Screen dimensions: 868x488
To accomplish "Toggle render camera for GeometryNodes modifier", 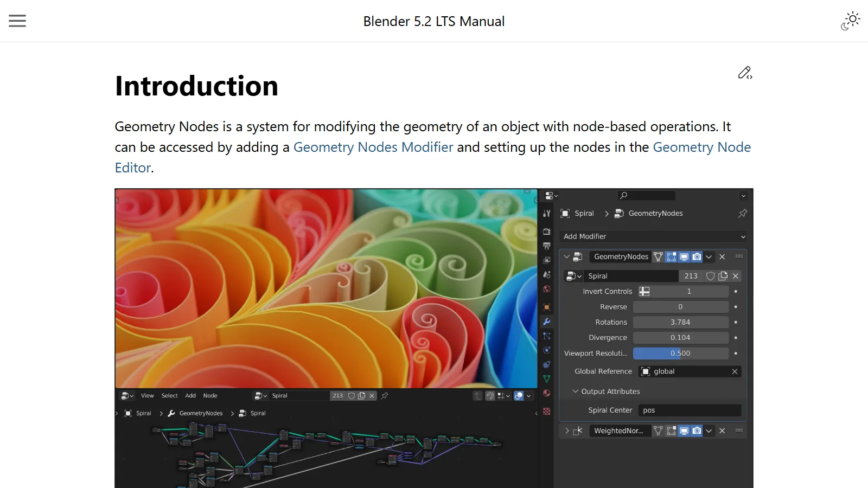I will [x=697, y=256].
